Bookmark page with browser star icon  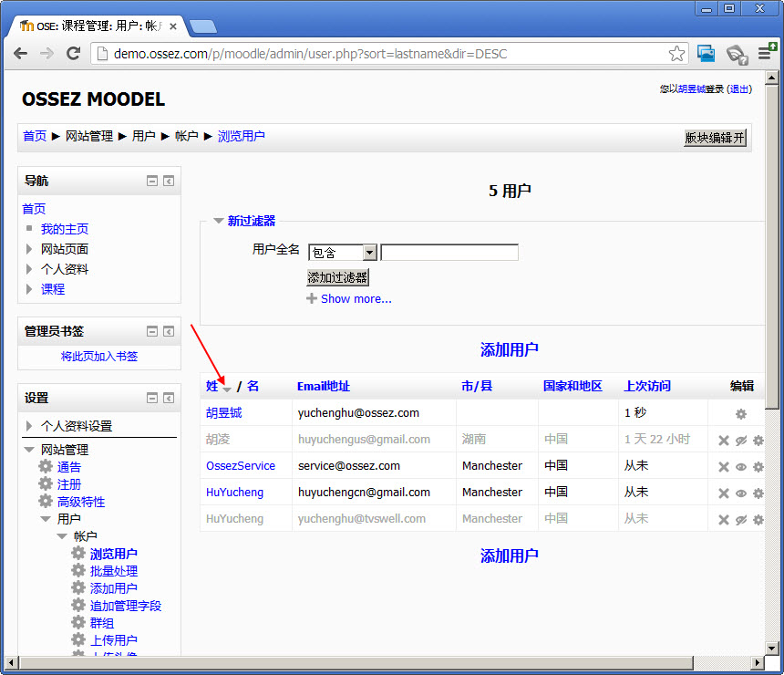(x=676, y=53)
